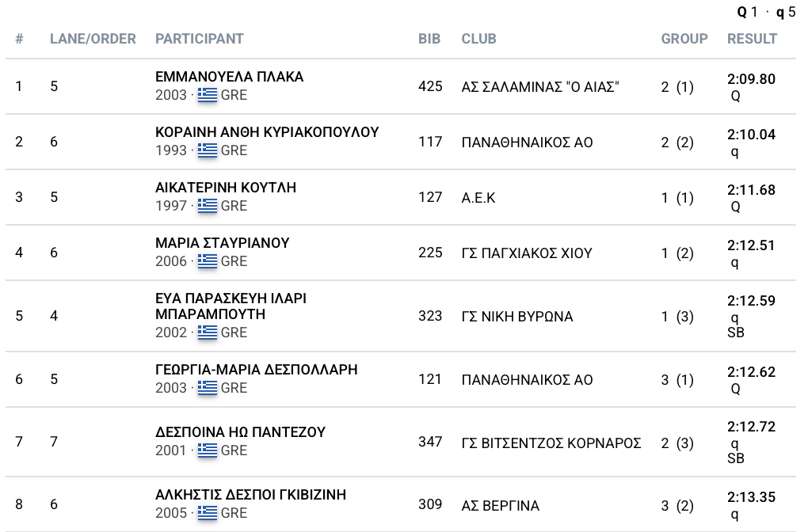Click flag under ΓΕΩΡΓΙΑ-ΜΑΡΙΑ ΔΕΣΠΟΛΛΑΡΗ
The image size is (808, 532).
207,388
